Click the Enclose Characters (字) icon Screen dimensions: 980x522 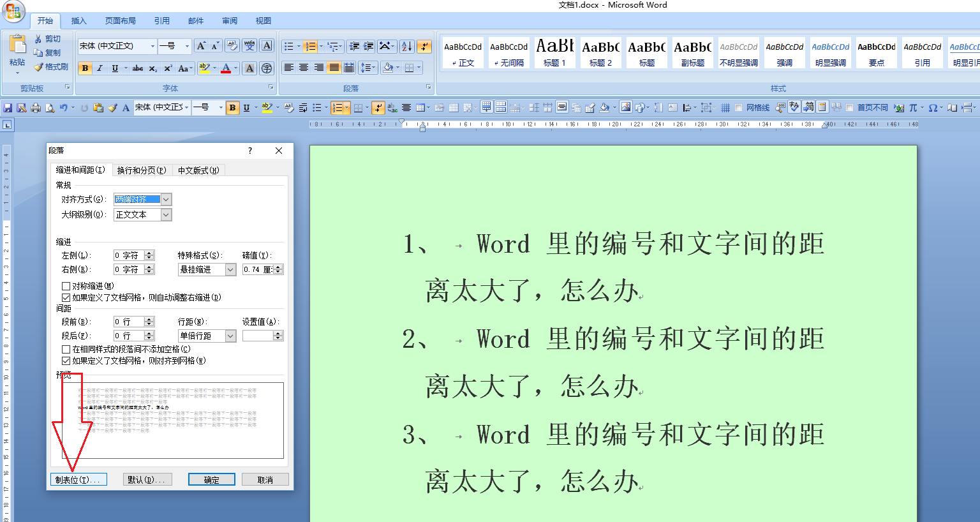(x=267, y=68)
